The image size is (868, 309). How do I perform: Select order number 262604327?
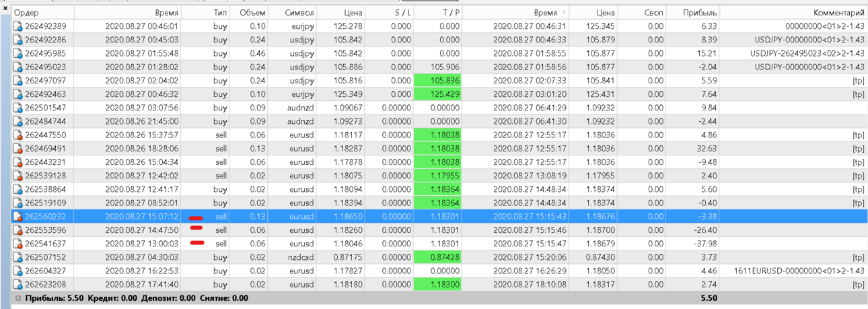[x=46, y=271]
